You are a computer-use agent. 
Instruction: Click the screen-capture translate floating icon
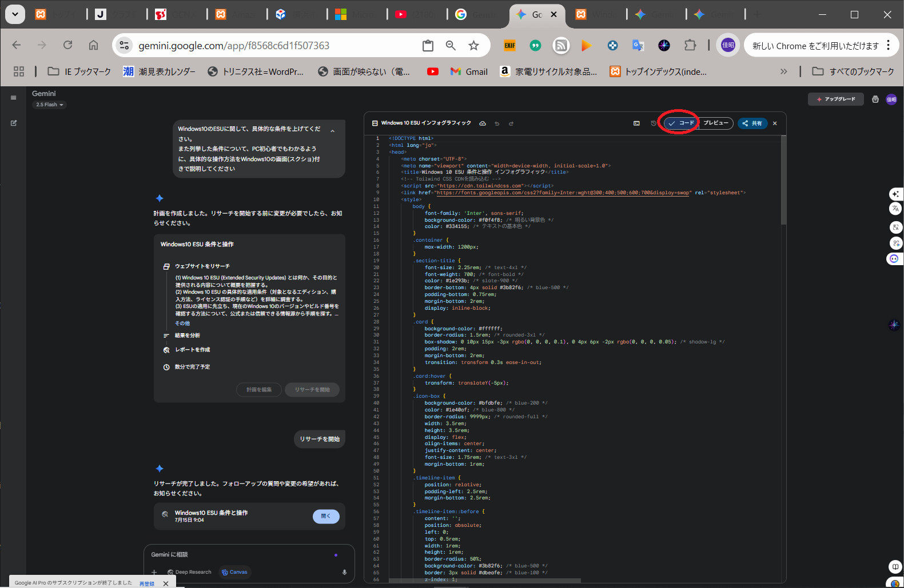(x=895, y=227)
